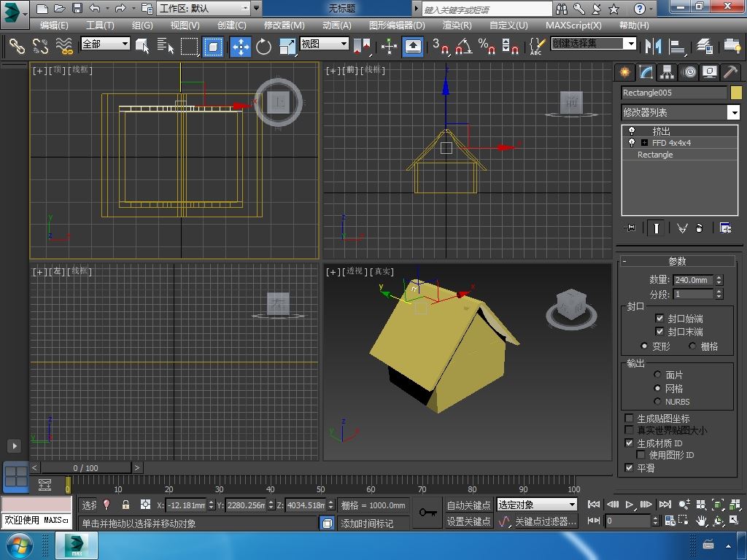Expand the FFD 4x4x4 modifier tree
This screenshot has width=747, height=560.
pos(644,143)
